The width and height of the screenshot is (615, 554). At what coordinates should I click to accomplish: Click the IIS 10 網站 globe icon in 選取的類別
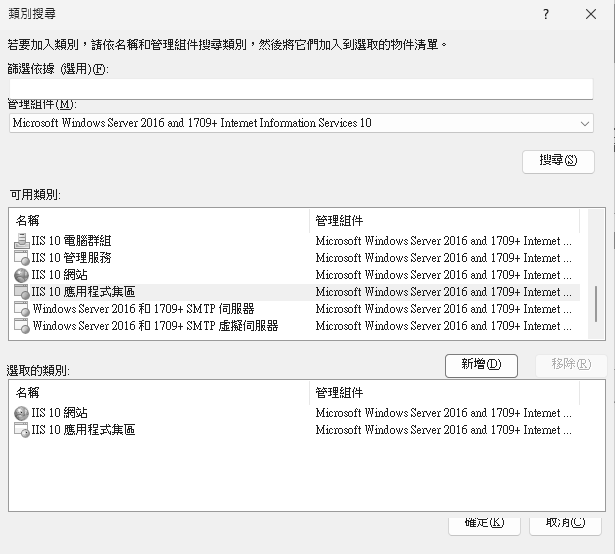tap(22, 413)
